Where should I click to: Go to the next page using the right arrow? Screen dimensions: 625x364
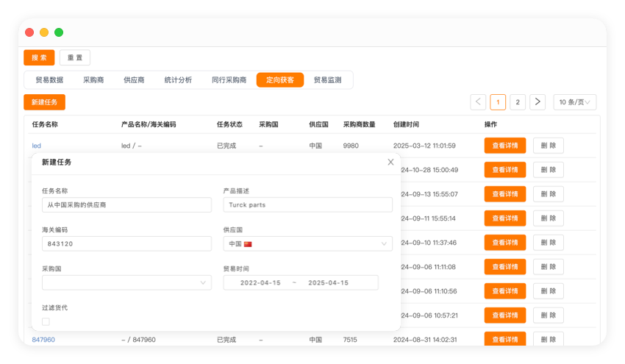[x=537, y=102]
